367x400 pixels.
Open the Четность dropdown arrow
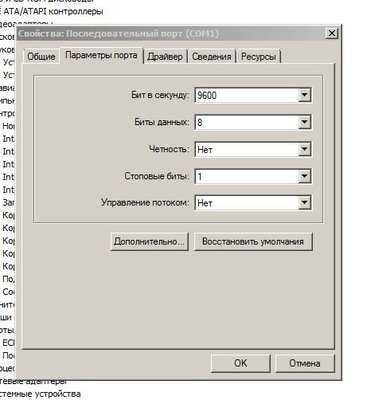[x=304, y=149]
